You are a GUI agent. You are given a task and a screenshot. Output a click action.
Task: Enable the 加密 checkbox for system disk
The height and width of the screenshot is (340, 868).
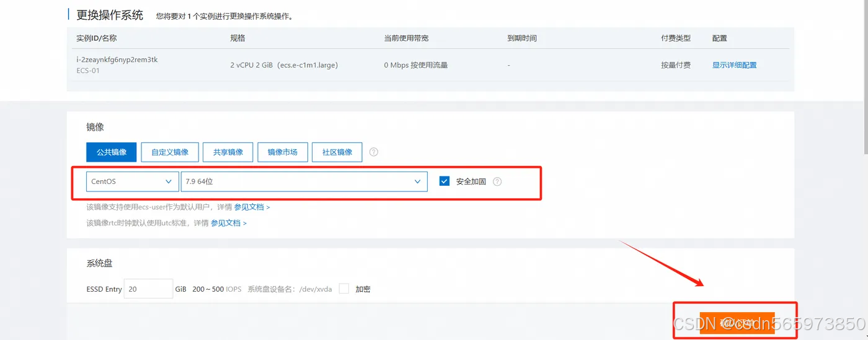(344, 289)
